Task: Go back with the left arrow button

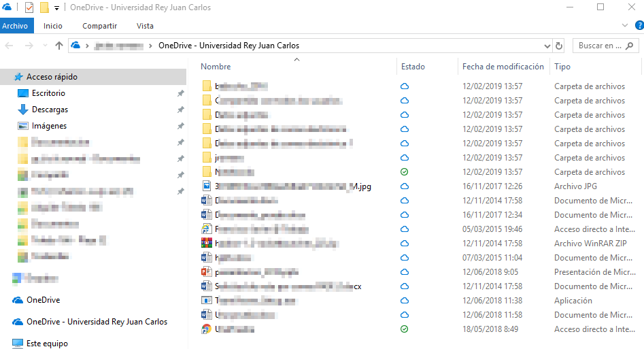Action: pos(9,46)
